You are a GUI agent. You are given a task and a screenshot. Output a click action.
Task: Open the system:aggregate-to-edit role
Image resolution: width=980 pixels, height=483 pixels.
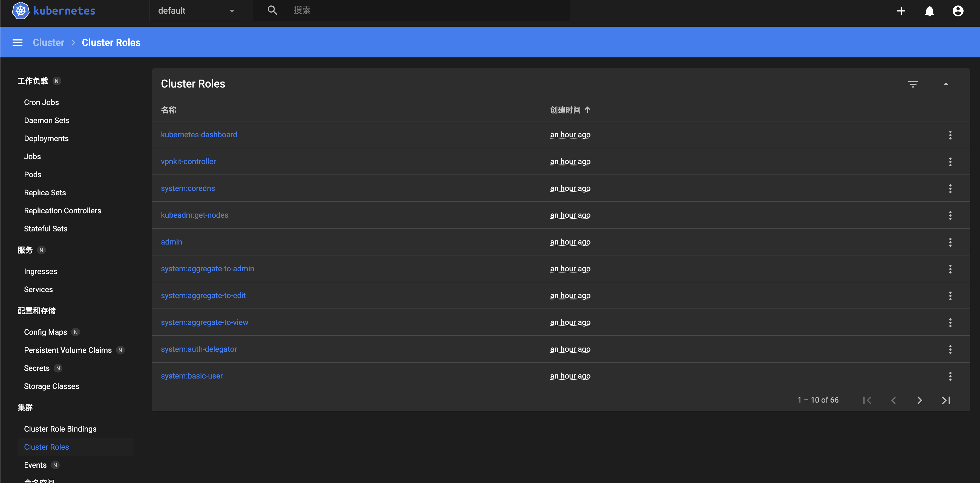[203, 295]
